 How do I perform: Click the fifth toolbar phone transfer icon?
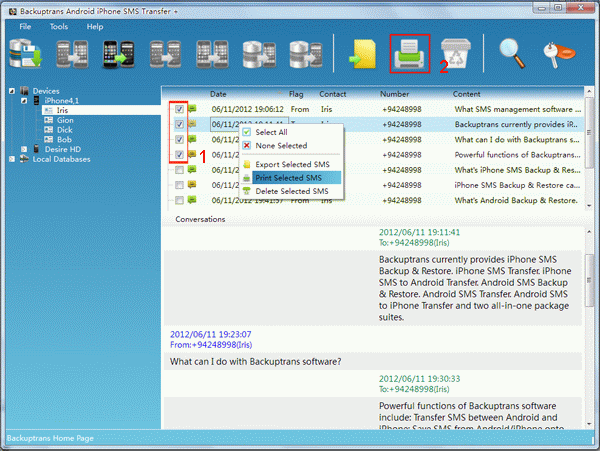point(212,54)
